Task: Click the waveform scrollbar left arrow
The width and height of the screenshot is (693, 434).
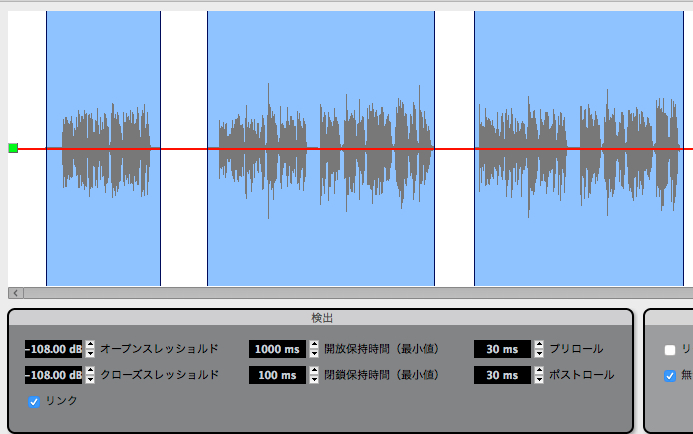Action: coord(16,293)
